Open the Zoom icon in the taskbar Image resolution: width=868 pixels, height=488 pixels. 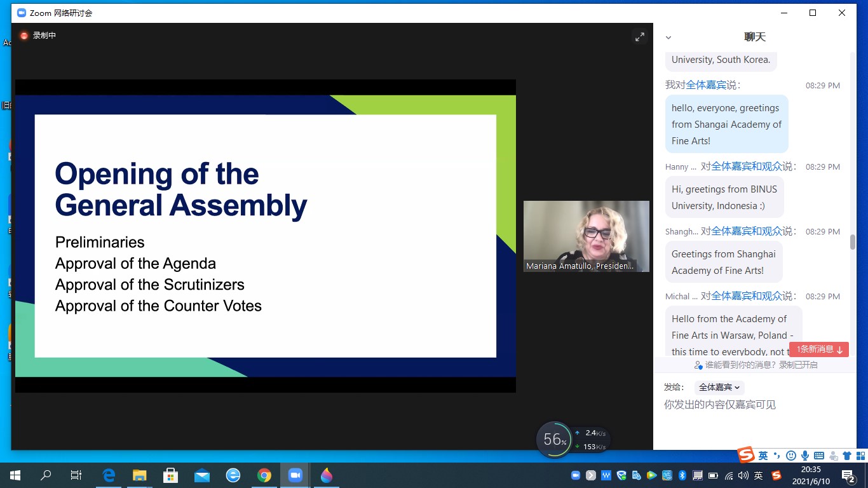(295, 475)
